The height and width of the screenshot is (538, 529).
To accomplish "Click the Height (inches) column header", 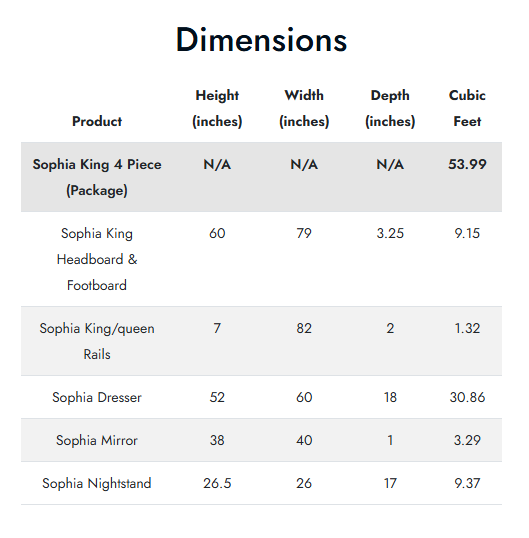I will click(x=217, y=108).
